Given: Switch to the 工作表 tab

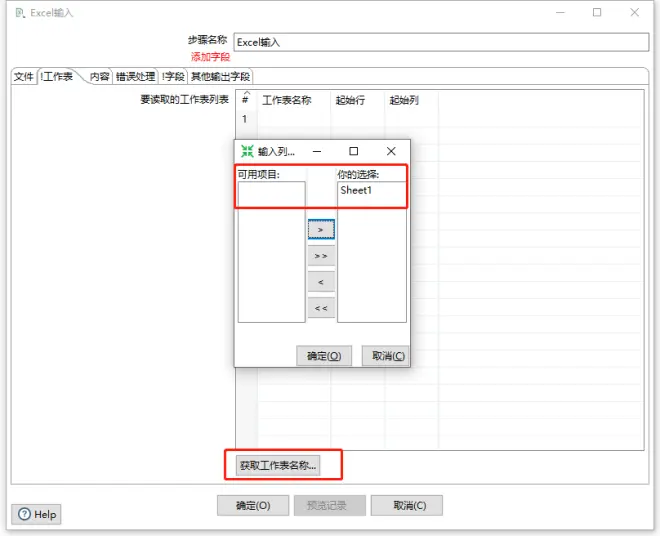Looking at the screenshot, I should (57, 77).
